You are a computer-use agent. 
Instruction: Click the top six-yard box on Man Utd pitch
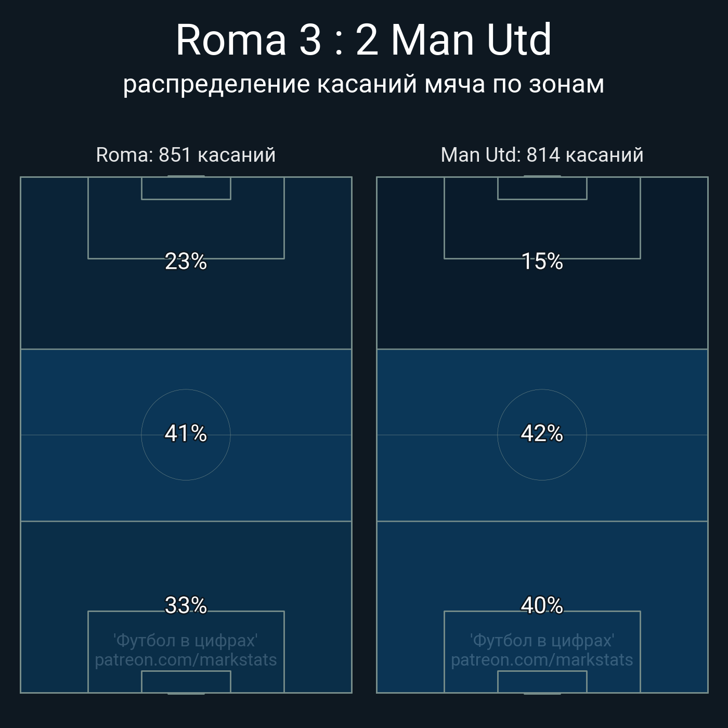coord(542,188)
